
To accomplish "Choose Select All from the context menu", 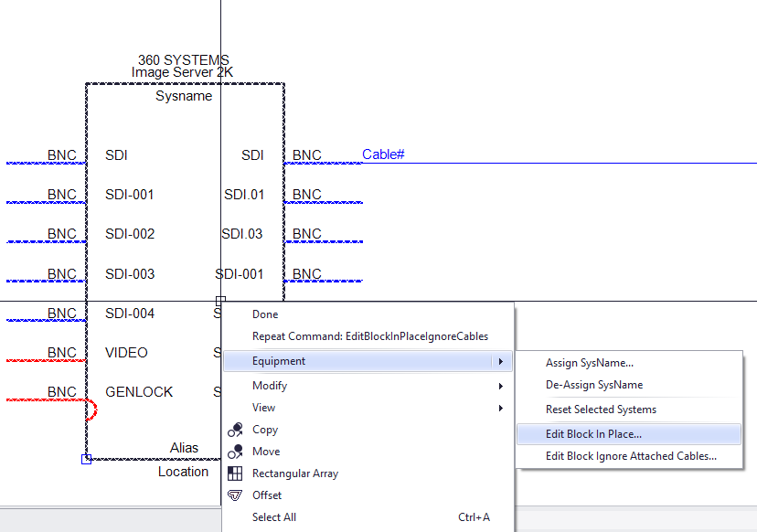I will tap(368, 517).
